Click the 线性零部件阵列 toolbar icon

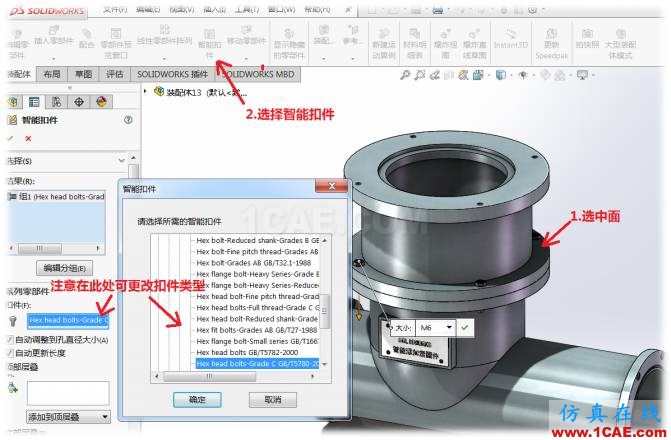click(164, 35)
